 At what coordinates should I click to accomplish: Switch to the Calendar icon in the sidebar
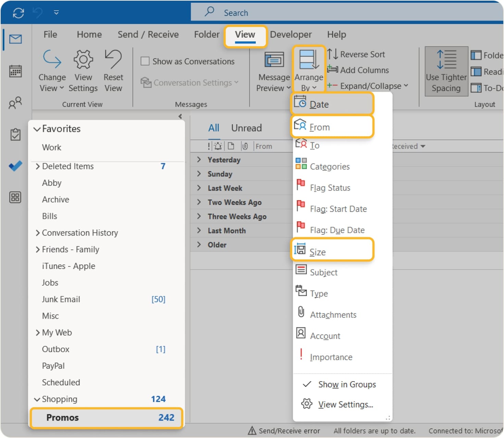15,71
